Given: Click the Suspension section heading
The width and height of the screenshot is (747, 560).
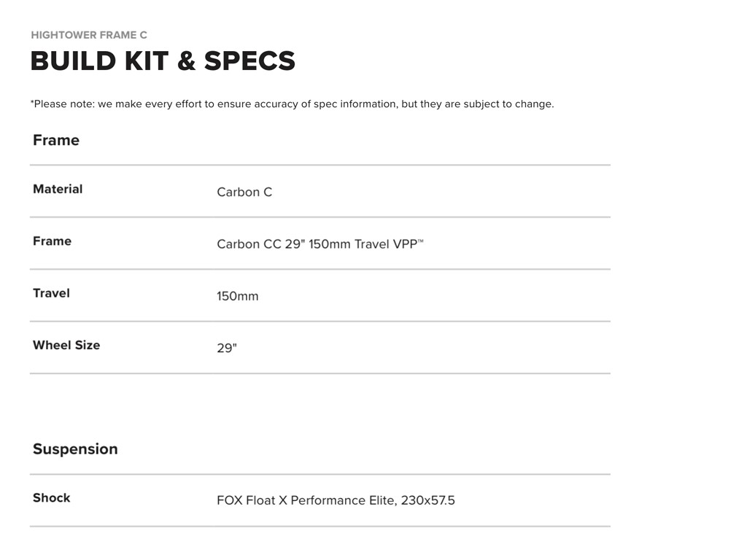Looking at the screenshot, I should tap(75, 449).
